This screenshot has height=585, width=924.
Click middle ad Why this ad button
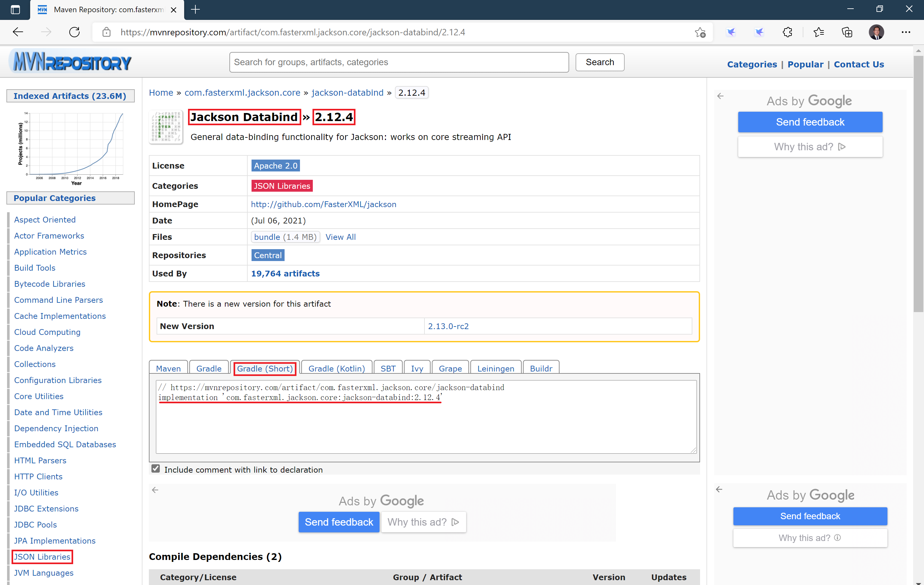(x=423, y=522)
